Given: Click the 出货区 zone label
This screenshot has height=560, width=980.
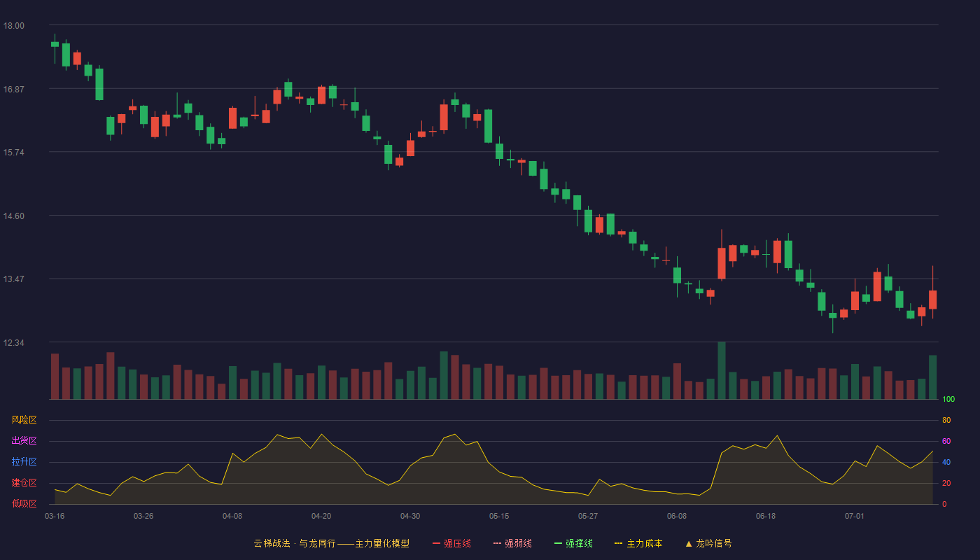Looking at the screenshot, I should coord(24,441).
